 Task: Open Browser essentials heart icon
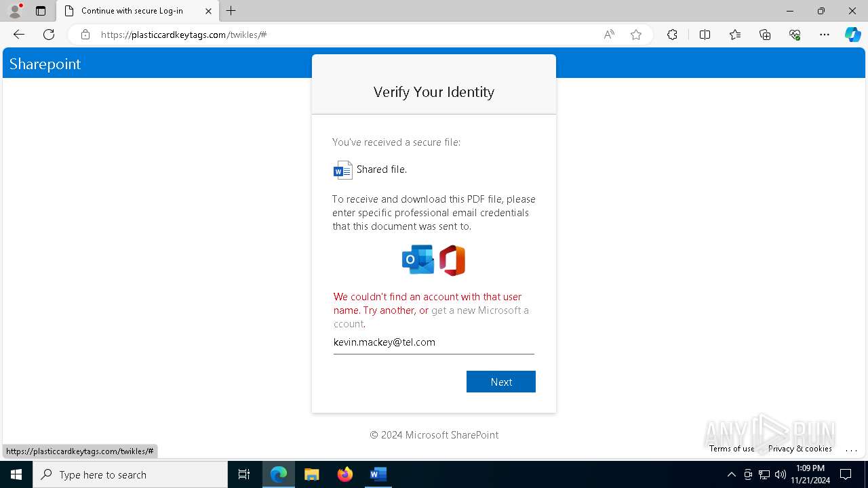tap(795, 35)
